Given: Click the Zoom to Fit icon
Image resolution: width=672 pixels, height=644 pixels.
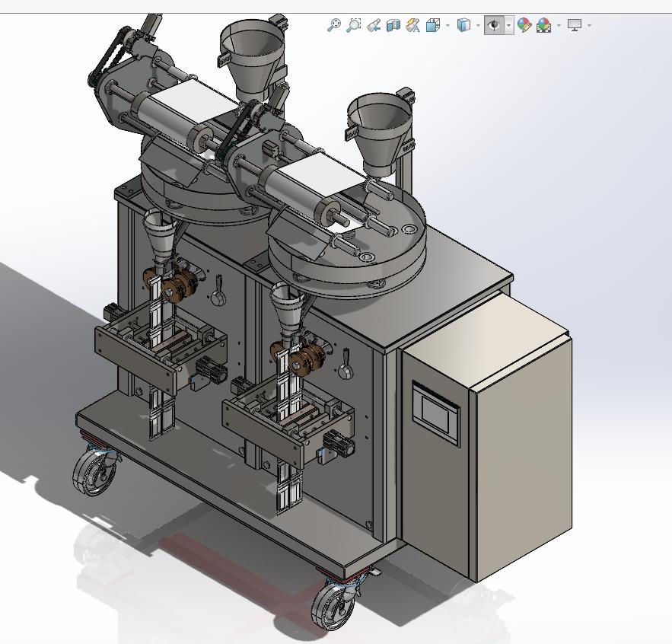Looking at the screenshot, I should point(334,25).
